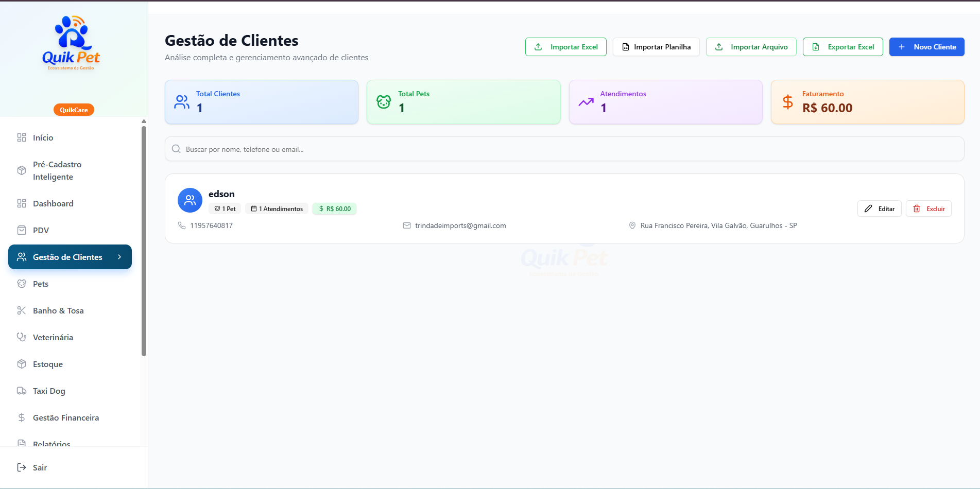Viewport: 980px width, 489px height.
Task: Click the Veterinária stethoscope icon
Action: click(x=22, y=337)
